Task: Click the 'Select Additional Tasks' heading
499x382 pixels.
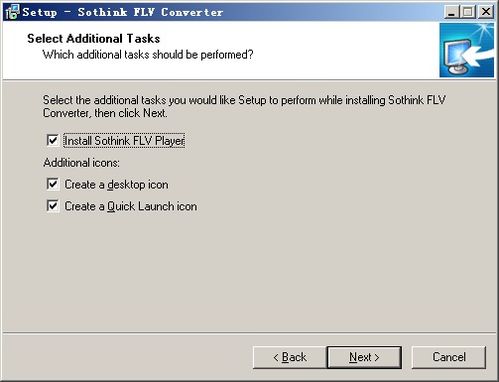Action: pyautogui.click(x=94, y=39)
